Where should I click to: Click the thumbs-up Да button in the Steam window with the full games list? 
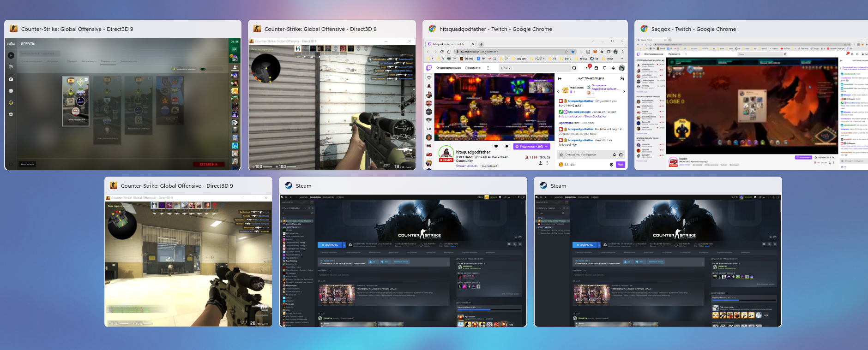coord(374,262)
